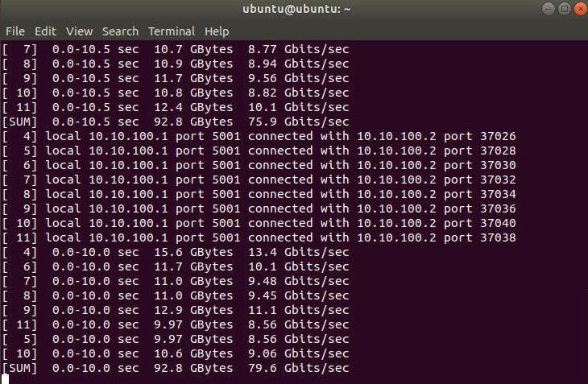Open the Terminal menu
588x384 pixels.
tap(171, 31)
